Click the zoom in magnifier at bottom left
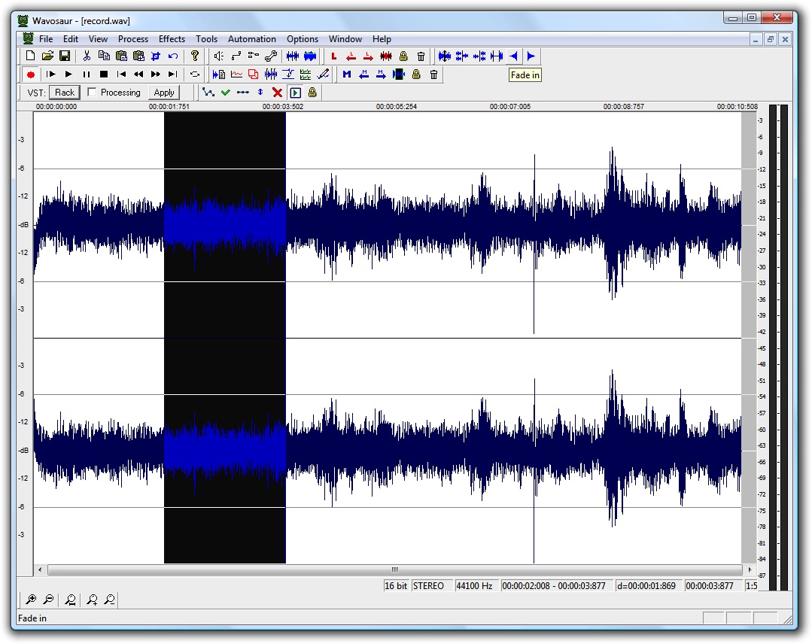Viewport: 812px width, 644px height. pos(31,600)
